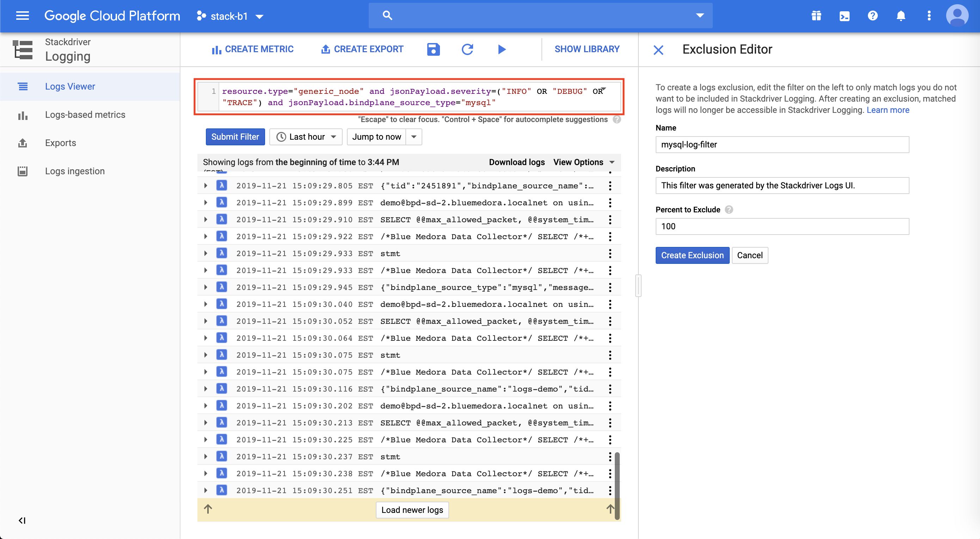
Task: Open the Cloud Shell terminal icon
Action: [844, 16]
